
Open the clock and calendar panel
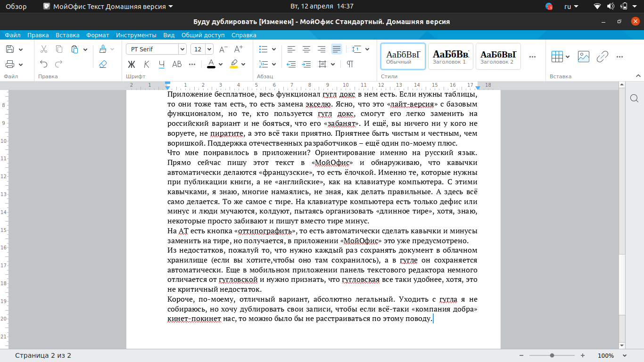pos(322,6)
